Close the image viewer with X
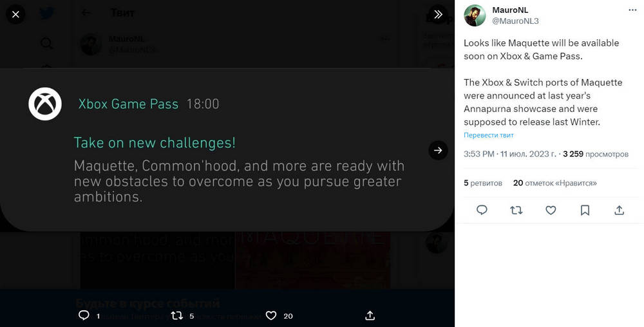Image resolution: width=644 pixels, height=327 pixels. click(x=16, y=14)
